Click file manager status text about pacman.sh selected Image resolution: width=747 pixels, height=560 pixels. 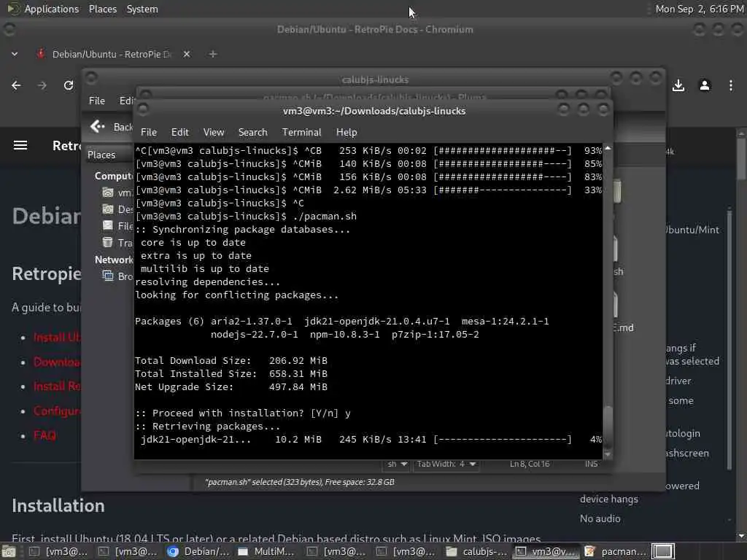(x=300, y=482)
